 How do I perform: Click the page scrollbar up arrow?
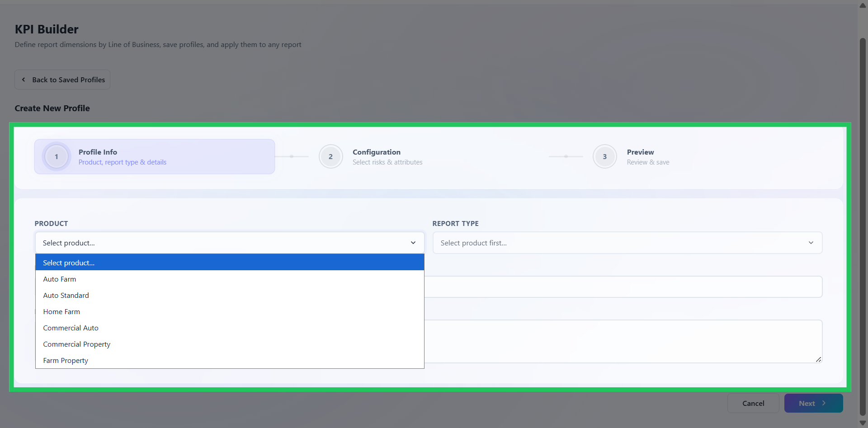pyautogui.click(x=863, y=5)
